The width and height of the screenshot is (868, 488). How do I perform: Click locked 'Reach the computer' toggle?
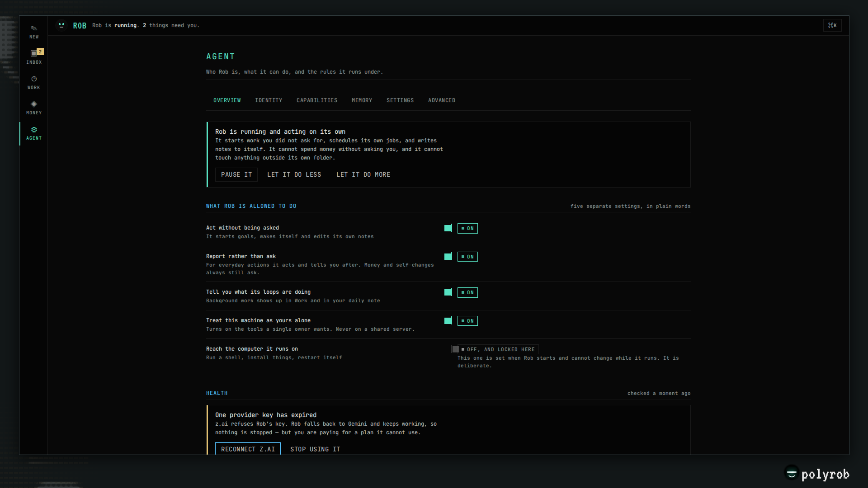click(455, 349)
